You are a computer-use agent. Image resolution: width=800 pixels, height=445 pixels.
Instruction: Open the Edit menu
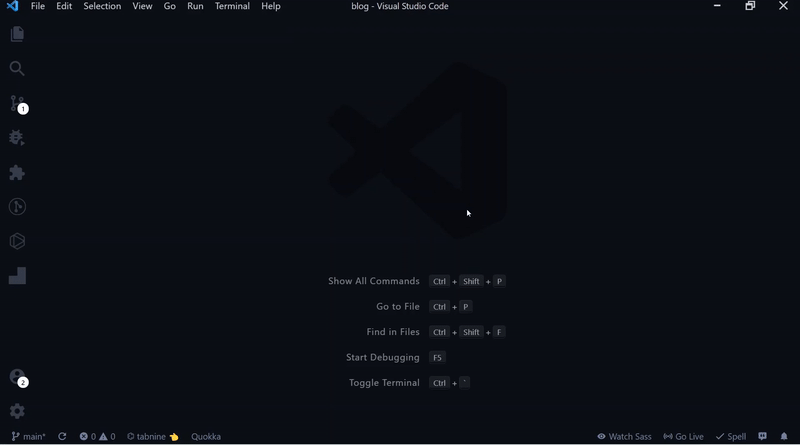64,6
